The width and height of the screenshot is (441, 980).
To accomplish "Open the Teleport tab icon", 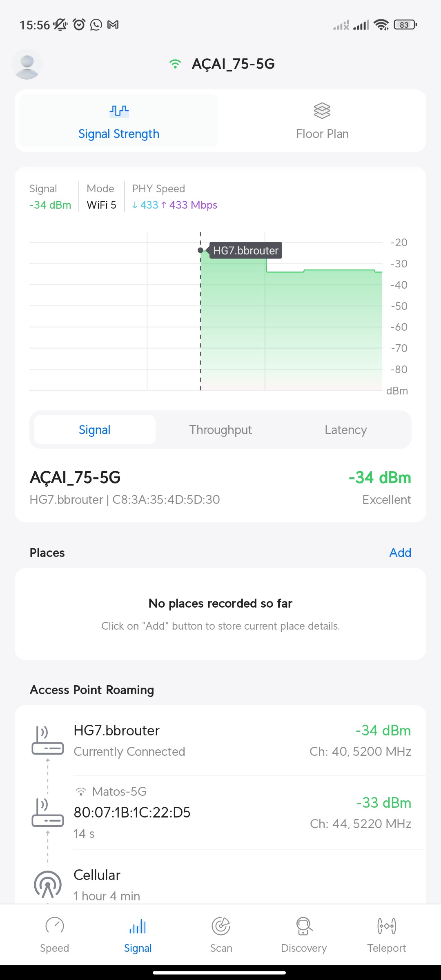I will pyautogui.click(x=386, y=926).
